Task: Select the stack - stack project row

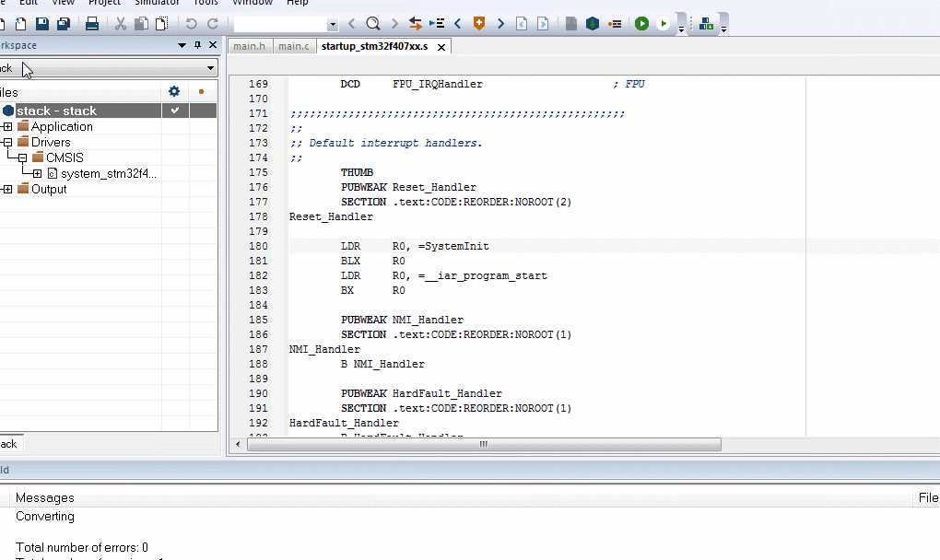Action: pos(108,111)
